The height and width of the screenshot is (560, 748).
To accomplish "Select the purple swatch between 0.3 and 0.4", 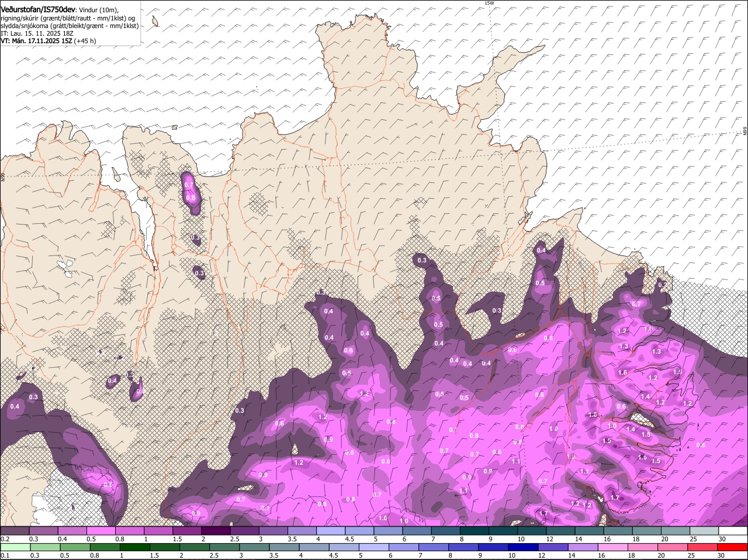I will (x=44, y=531).
